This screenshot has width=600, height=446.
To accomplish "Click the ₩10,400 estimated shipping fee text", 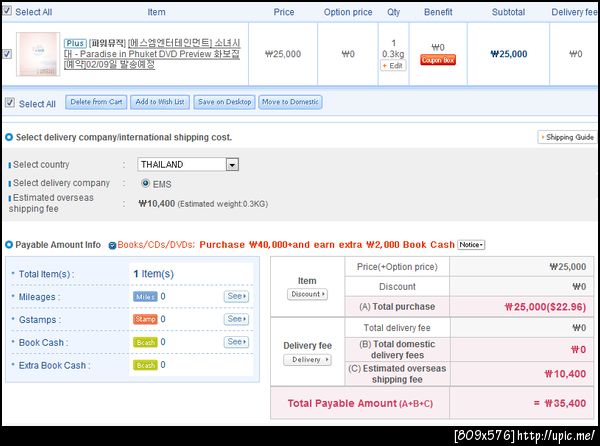I will coord(157,203).
